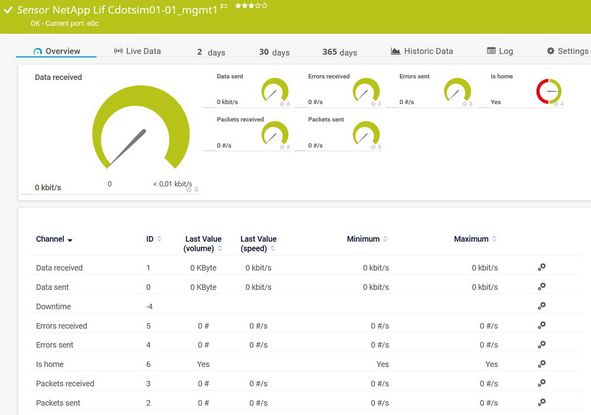The height and width of the screenshot is (415, 591).
Task: Click the small Packets sent gauge
Action: (366, 133)
